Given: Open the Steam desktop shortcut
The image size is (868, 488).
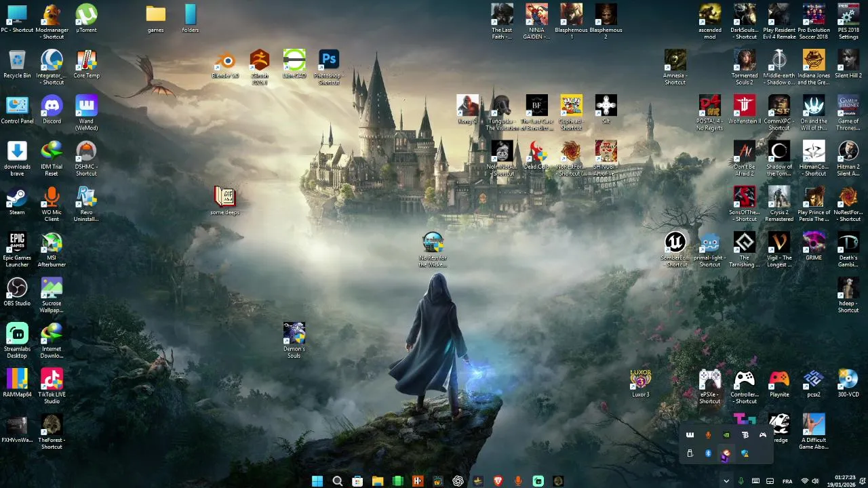Looking at the screenshot, I should click(17, 201).
